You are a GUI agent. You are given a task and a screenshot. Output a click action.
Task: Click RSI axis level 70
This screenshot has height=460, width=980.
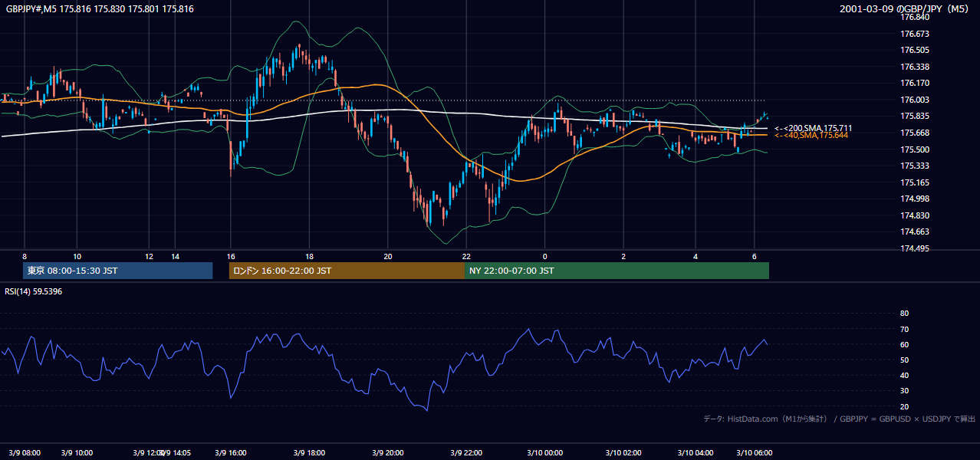pyautogui.click(x=904, y=329)
